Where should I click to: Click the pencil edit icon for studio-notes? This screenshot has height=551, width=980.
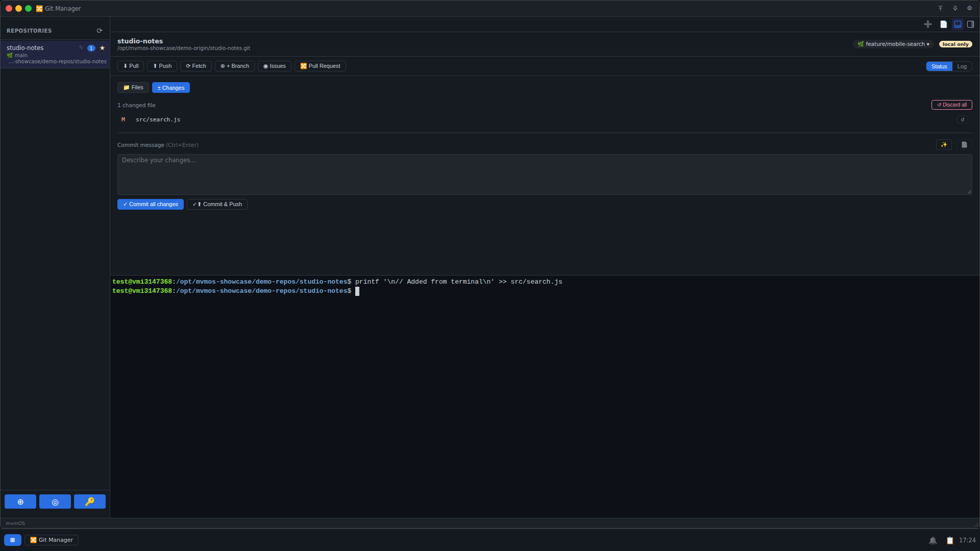[x=81, y=48]
